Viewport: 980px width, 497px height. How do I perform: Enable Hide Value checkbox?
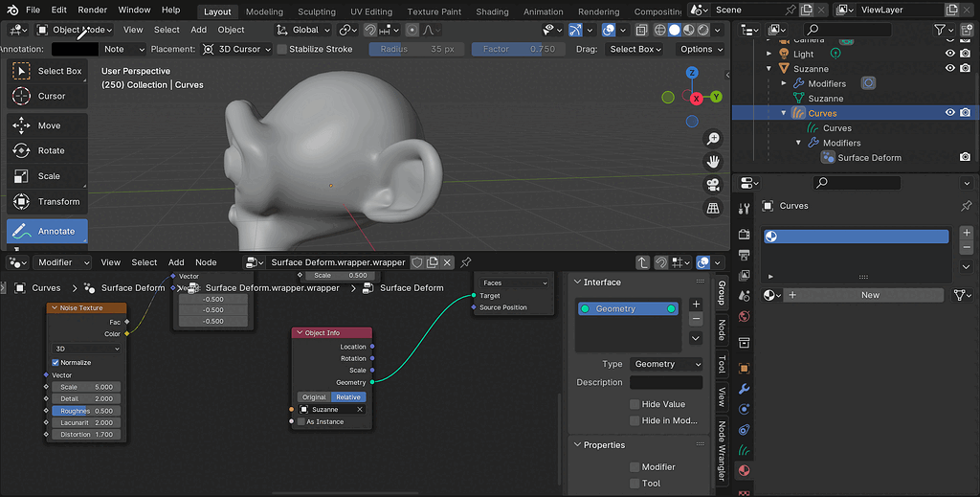point(635,404)
